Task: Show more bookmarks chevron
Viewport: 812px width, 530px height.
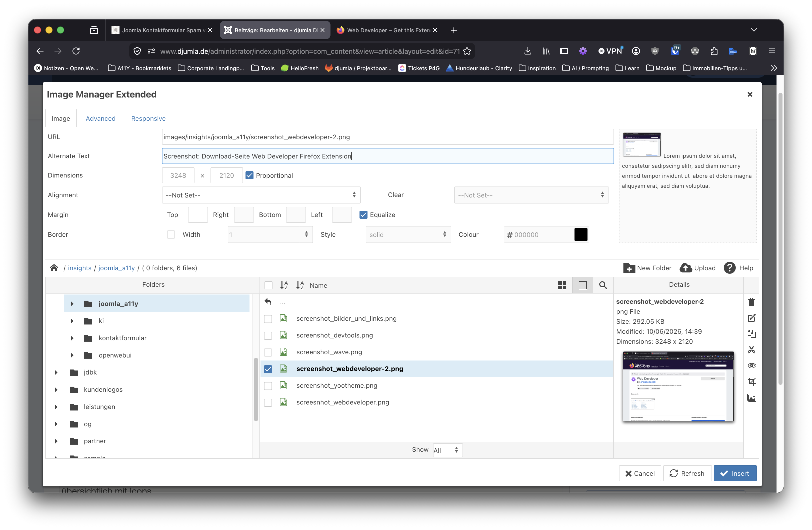Action: [x=773, y=68]
